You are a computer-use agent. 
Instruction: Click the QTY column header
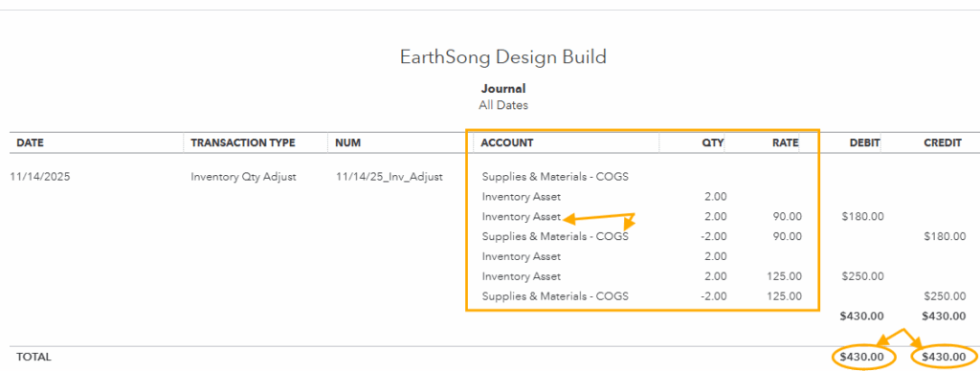712,143
